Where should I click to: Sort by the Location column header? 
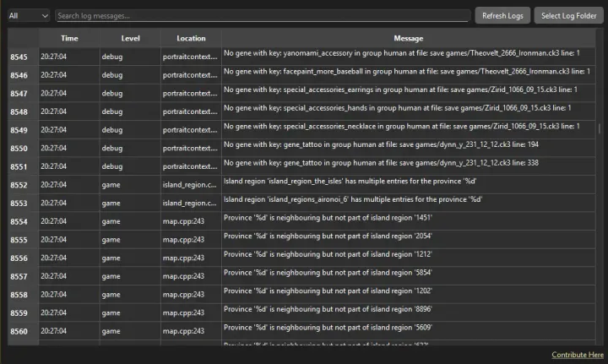(191, 38)
